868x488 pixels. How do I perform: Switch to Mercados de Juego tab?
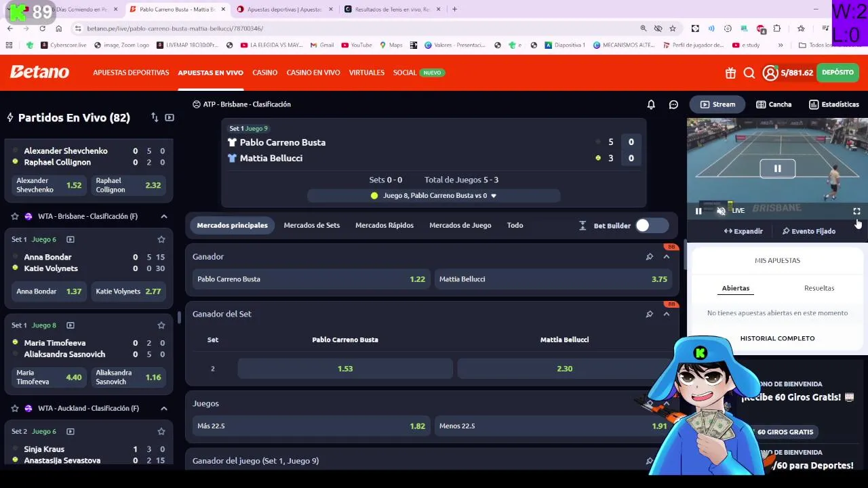(460, 225)
